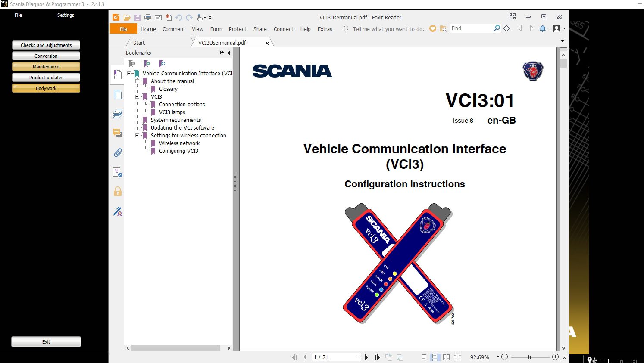
Task: Select the Hand tool in quick access toolbar
Action: pyautogui.click(x=199, y=17)
